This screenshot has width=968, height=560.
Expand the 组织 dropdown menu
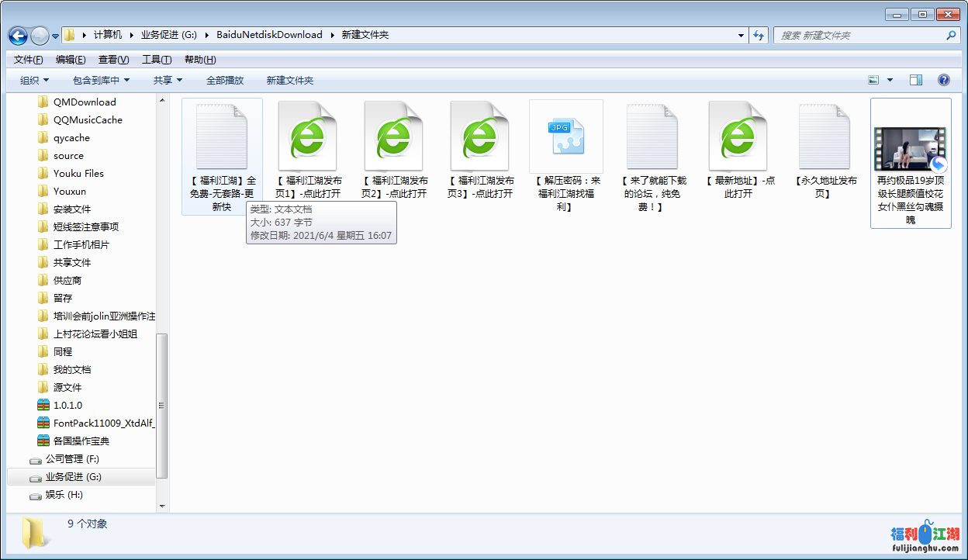click(34, 80)
